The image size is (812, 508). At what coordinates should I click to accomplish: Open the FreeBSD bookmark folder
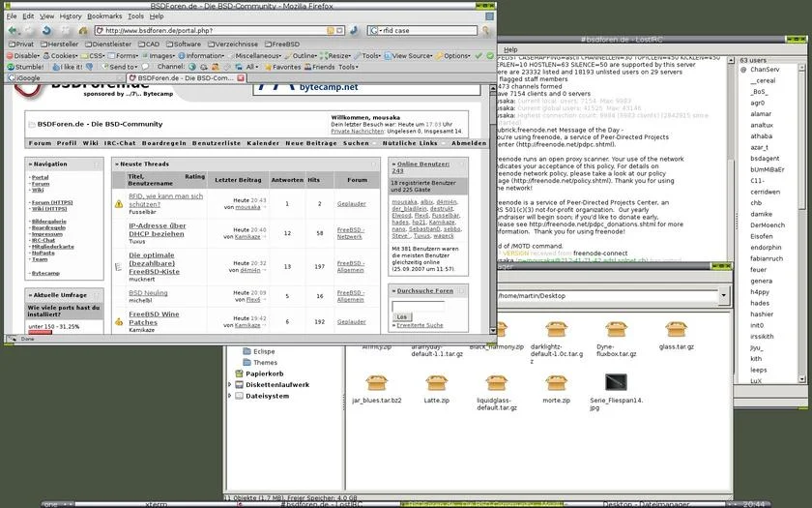tap(282, 45)
